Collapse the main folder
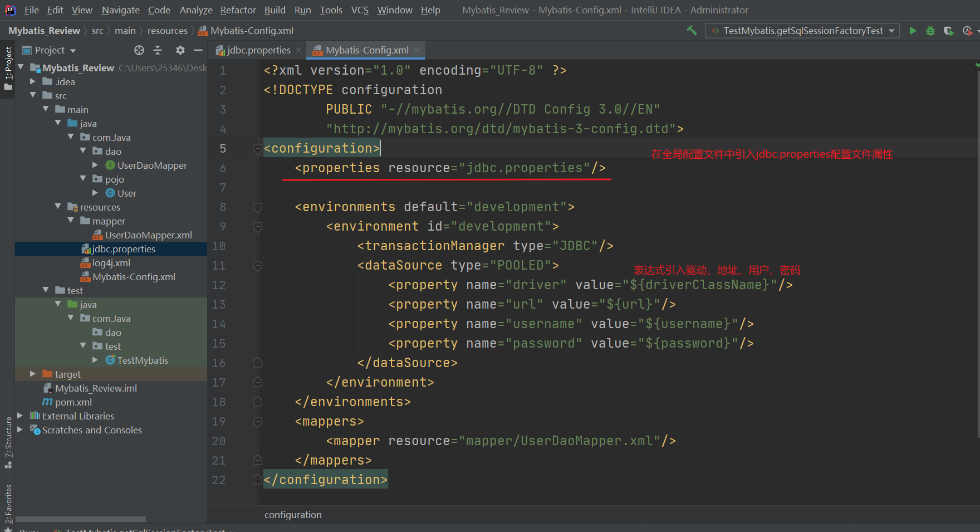This screenshot has width=980, height=532. click(46, 109)
